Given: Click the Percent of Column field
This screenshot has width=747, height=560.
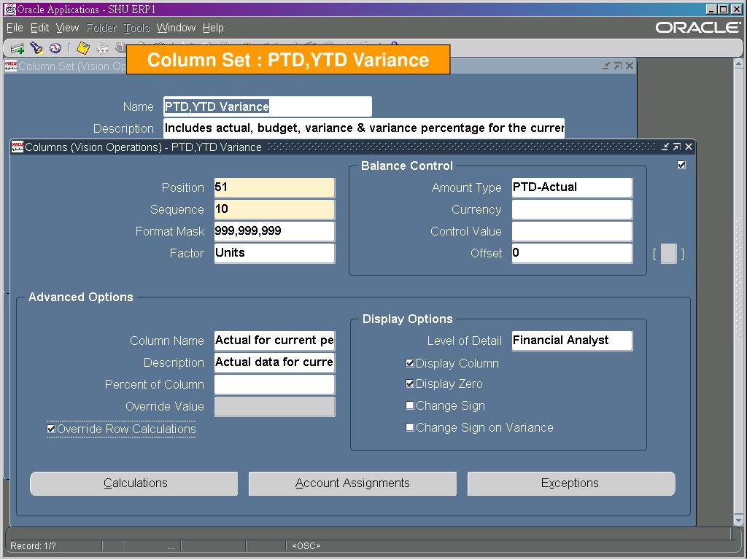Looking at the screenshot, I should [274, 384].
